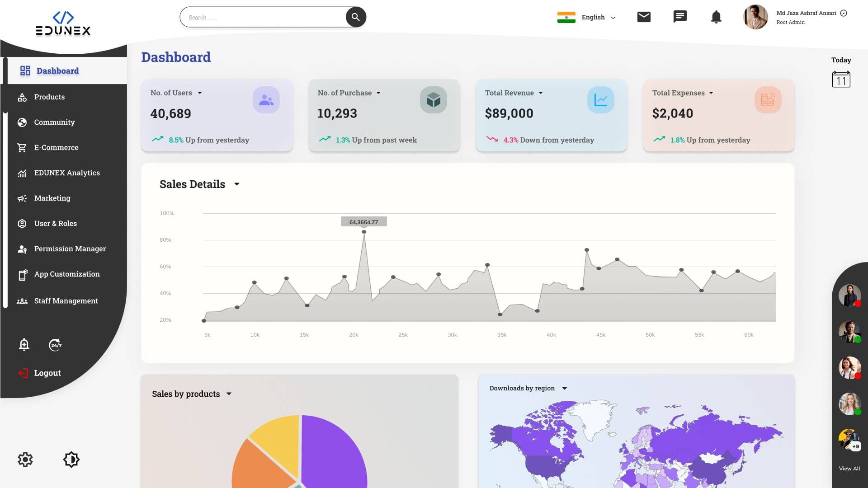Image resolution: width=868 pixels, height=488 pixels.
Task: Expand the English language dropdown
Action: pyautogui.click(x=613, y=18)
